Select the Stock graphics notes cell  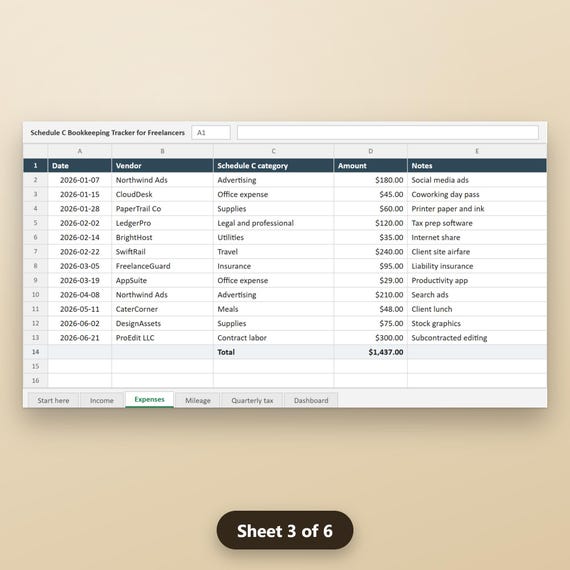click(477, 324)
